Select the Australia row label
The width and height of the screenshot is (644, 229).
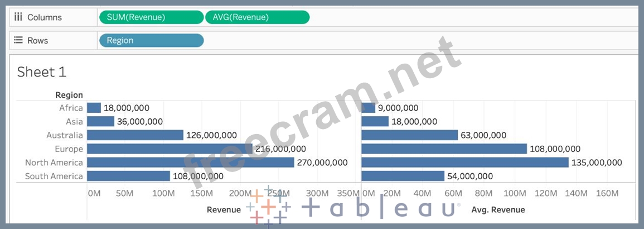tap(65, 135)
